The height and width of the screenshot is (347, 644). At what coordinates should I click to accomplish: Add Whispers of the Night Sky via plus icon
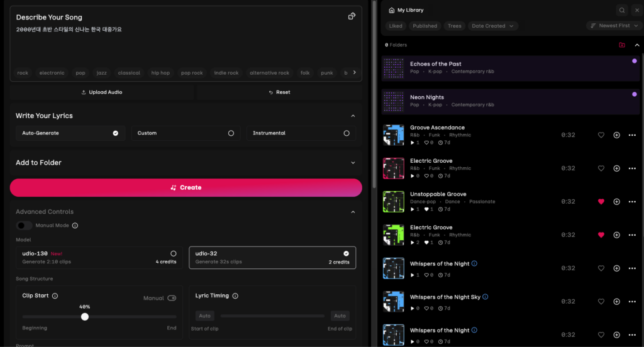tap(616, 301)
